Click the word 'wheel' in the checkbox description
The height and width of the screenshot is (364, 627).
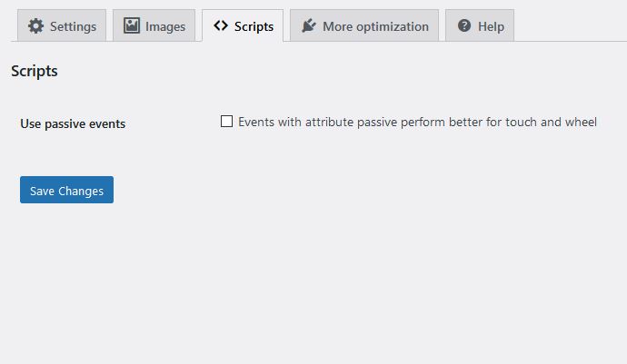(581, 122)
